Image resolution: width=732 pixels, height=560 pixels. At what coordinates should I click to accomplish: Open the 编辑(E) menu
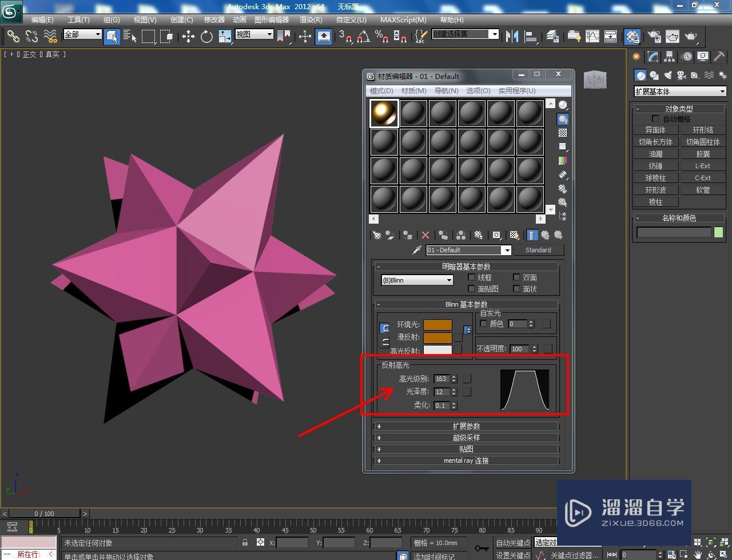click(42, 19)
